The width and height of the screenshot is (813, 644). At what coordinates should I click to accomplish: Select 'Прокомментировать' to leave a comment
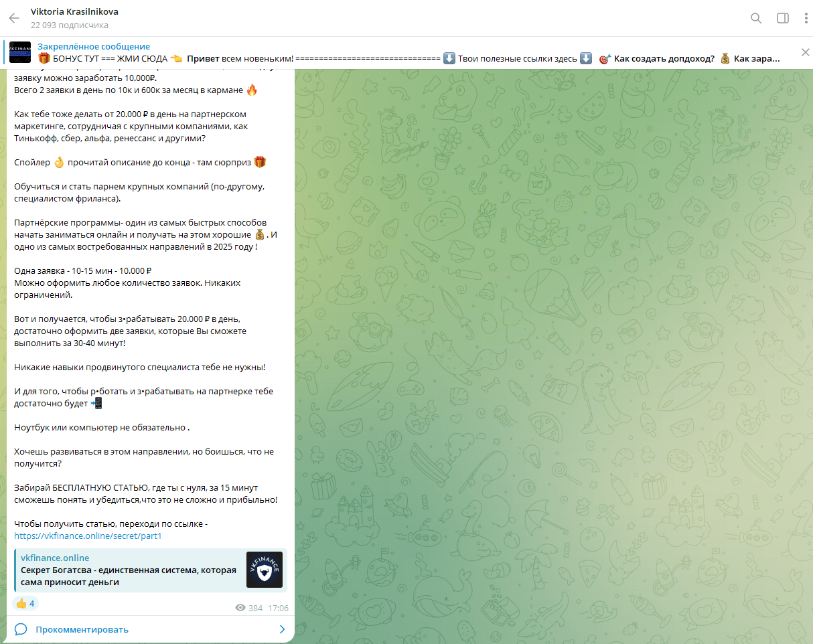[82, 629]
